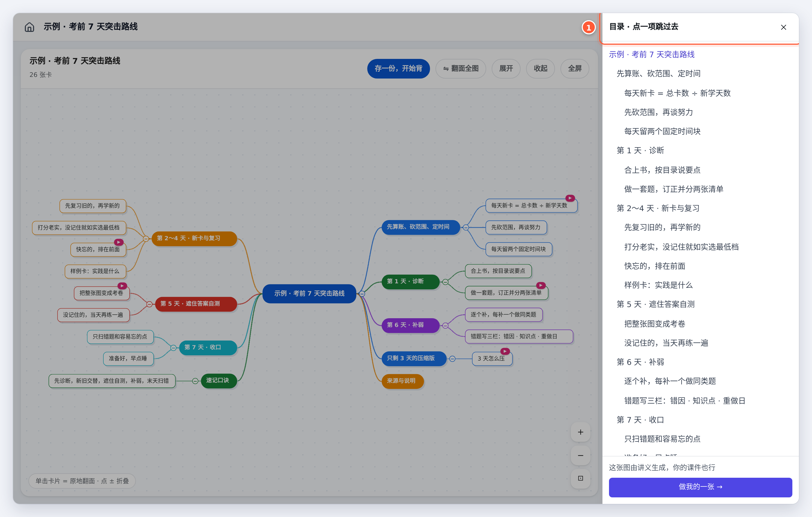Image resolution: width=812 pixels, height=517 pixels.
Task: Jump to 样例卡：实践是什么 in outline
Action: 658,285
